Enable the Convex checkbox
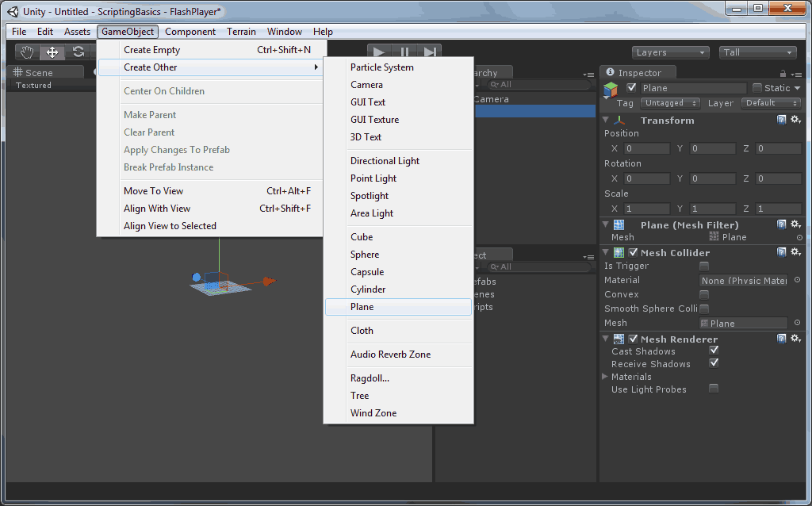This screenshot has width=812, height=506. point(704,295)
